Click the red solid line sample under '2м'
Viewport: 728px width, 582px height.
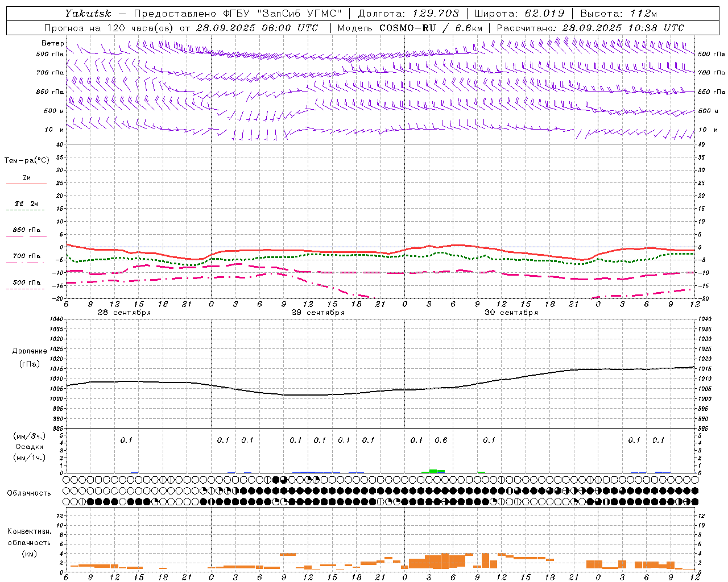[26, 184]
